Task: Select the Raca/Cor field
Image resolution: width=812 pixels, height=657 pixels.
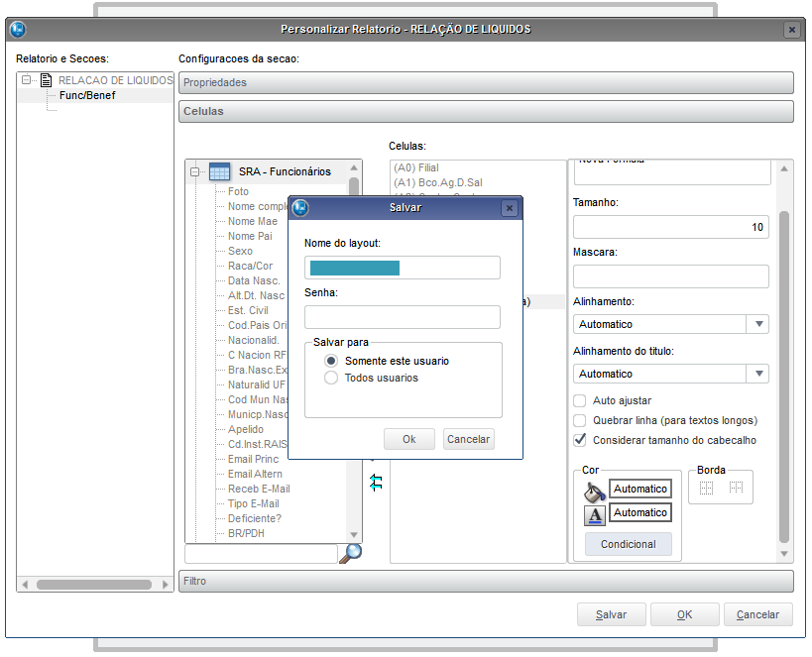Action: 250,266
